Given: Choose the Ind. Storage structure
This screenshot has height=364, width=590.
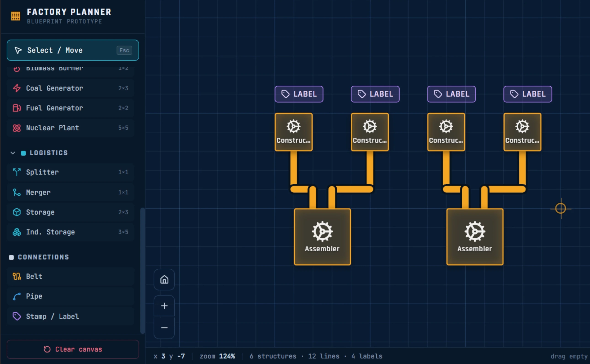Looking at the screenshot, I should click(x=71, y=232).
